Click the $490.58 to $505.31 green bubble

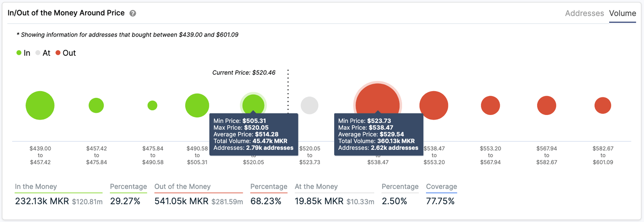click(x=197, y=105)
